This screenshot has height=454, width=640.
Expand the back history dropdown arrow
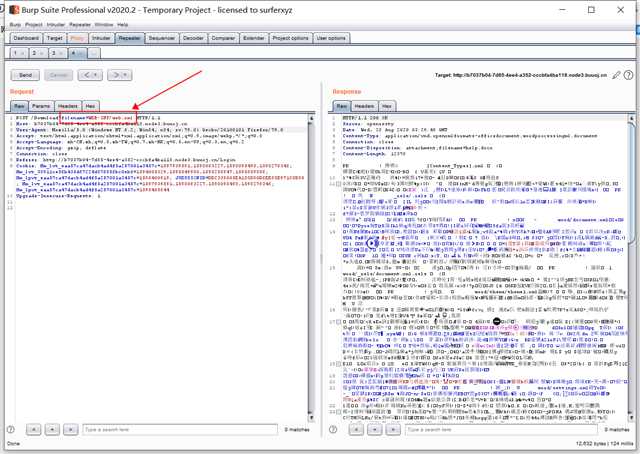click(96, 75)
